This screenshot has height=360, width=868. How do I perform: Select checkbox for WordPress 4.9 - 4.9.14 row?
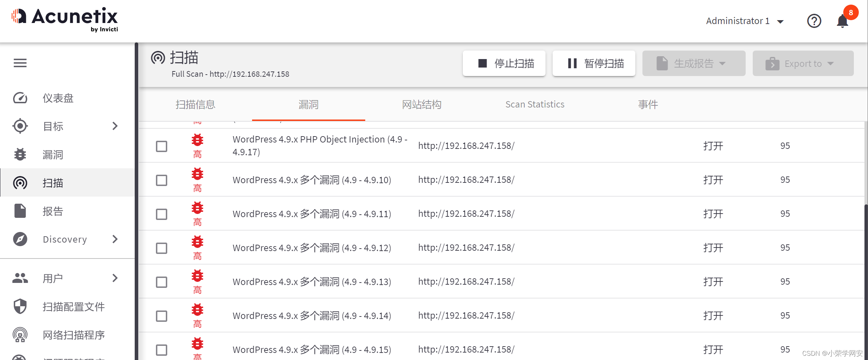click(x=162, y=316)
